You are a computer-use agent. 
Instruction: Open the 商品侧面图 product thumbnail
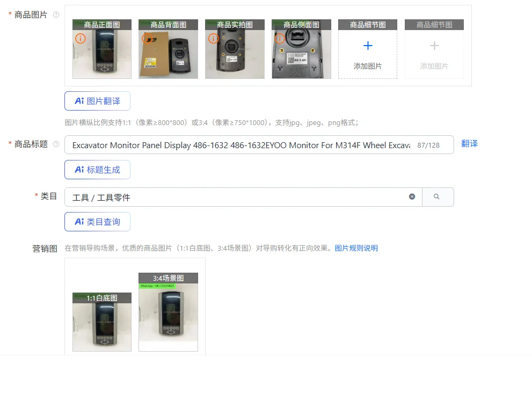pos(301,49)
